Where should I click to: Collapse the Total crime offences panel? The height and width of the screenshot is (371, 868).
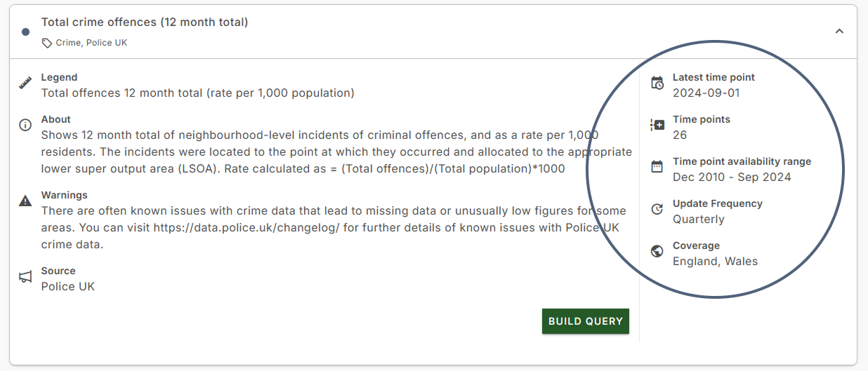click(x=839, y=32)
